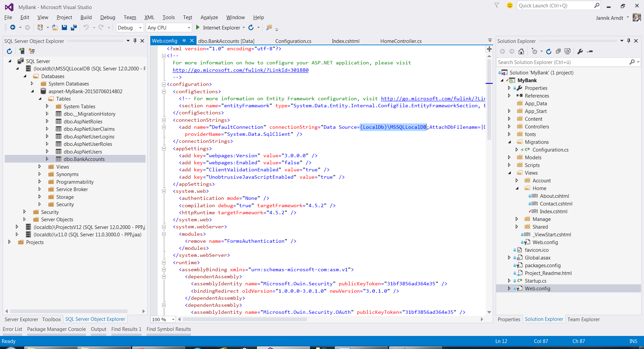This screenshot has width=644, height=349.
Task: Expand the dbo.BankAccounts table node
Action: 47,159
